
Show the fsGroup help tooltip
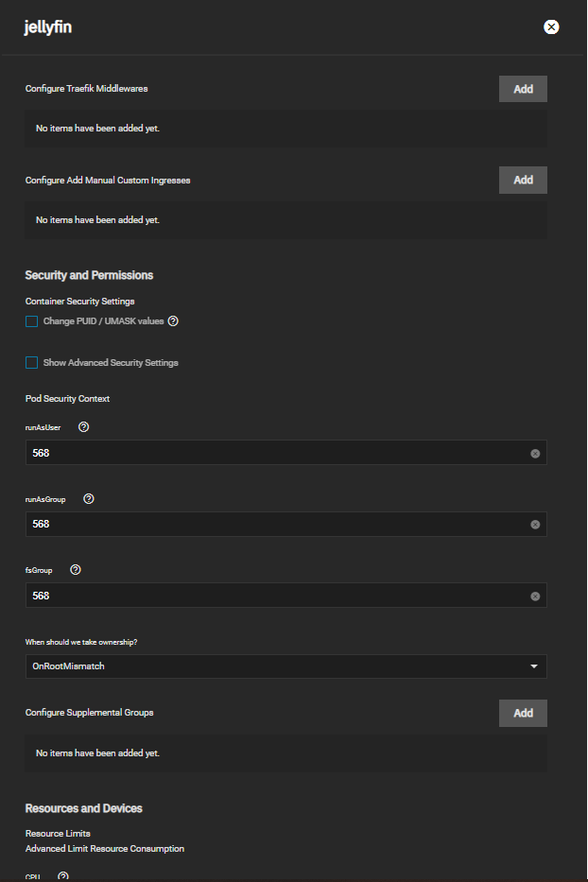tap(76, 570)
